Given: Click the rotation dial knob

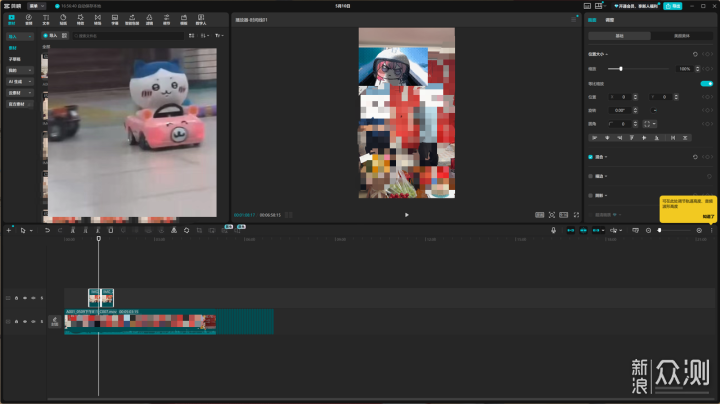Looking at the screenshot, I should (654, 110).
